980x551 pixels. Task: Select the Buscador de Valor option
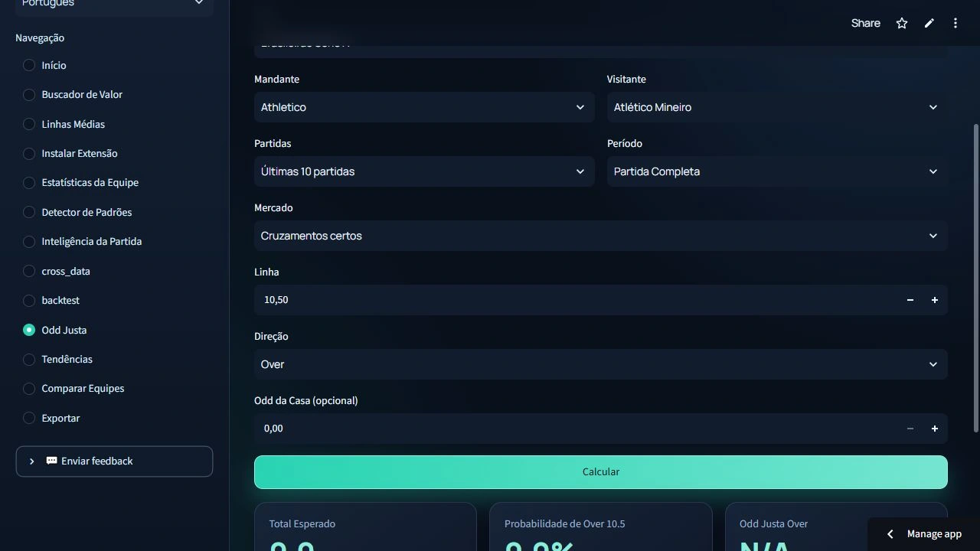(x=73, y=95)
